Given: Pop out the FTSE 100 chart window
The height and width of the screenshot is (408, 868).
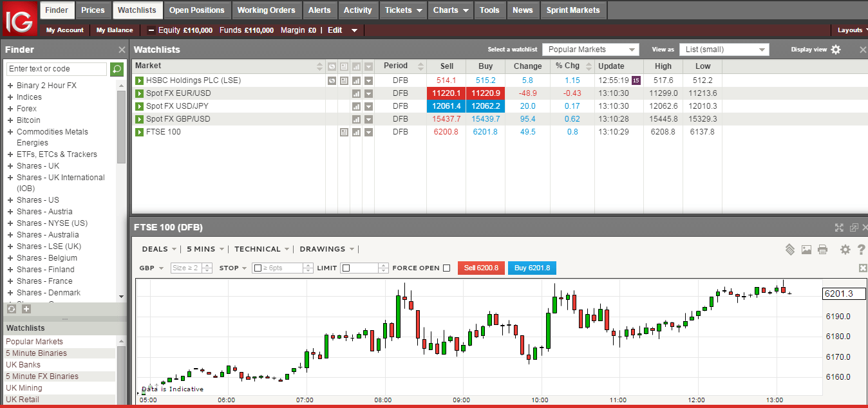Looking at the screenshot, I should [854, 228].
